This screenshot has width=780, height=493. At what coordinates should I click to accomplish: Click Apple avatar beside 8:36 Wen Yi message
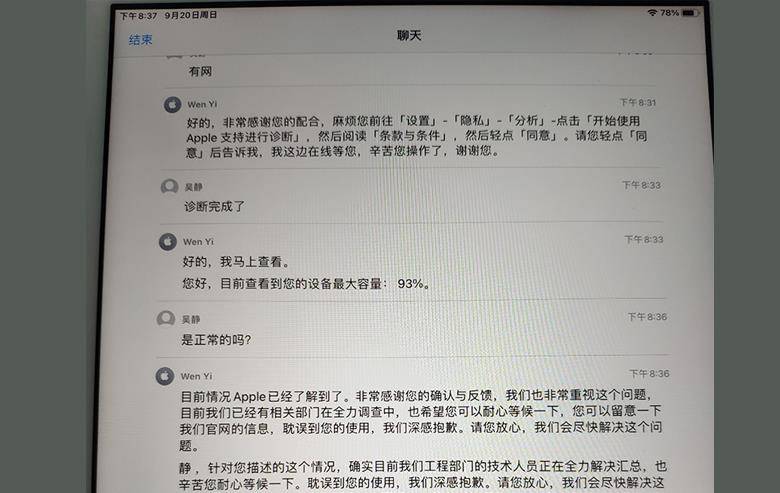tap(165, 376)
